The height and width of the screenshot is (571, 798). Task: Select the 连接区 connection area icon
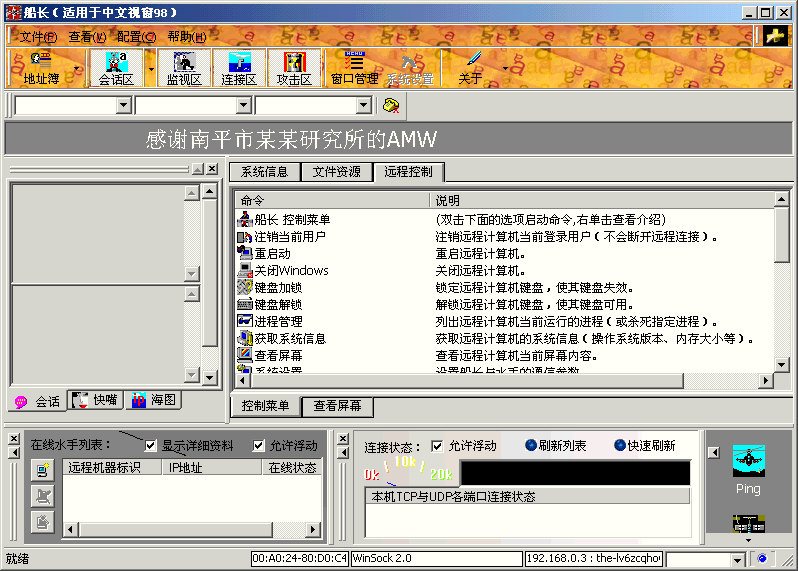[x=239, y=67]
